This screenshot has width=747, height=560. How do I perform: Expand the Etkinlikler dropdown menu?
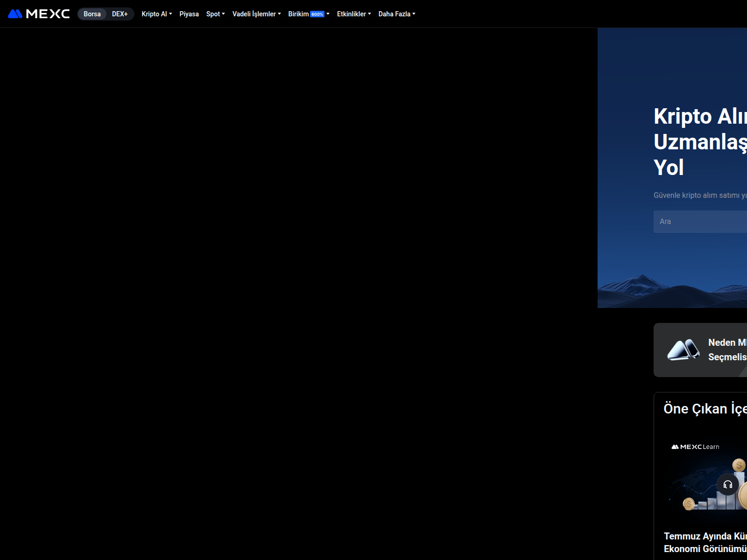tap(354, 14)
